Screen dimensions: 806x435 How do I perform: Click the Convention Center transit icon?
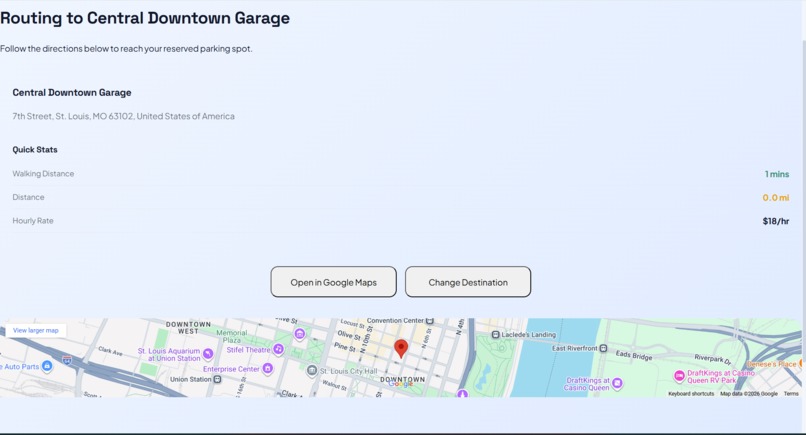pyautogui.click(x=430, y=321)
